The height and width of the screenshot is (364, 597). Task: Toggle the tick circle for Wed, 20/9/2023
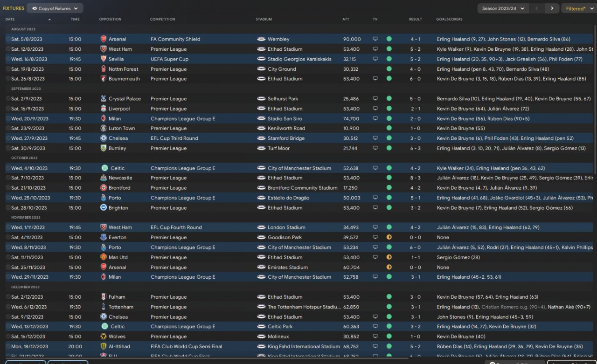point(8,118)
